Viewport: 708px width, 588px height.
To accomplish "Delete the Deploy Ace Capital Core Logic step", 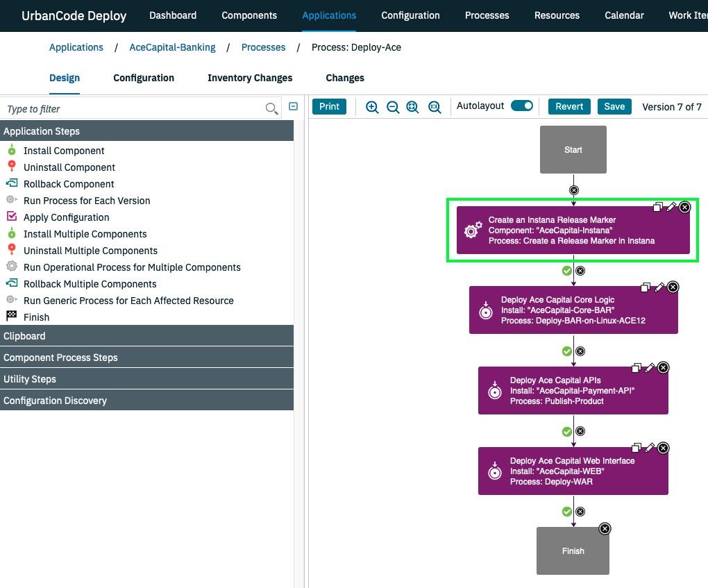I will click(673, 287).
